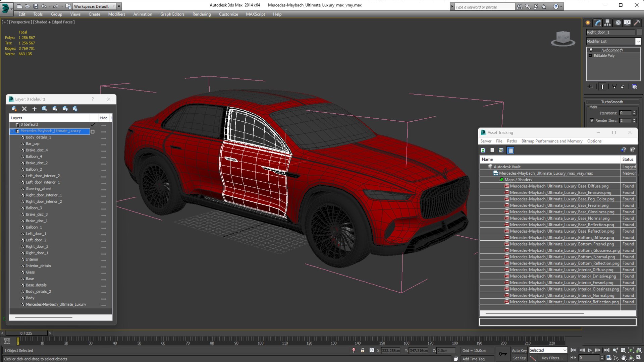Image resolution: width=644 pixels, height=362 pixels.
Task: Select highlighted objects and layers icon
Action: (x=44, y=109)
